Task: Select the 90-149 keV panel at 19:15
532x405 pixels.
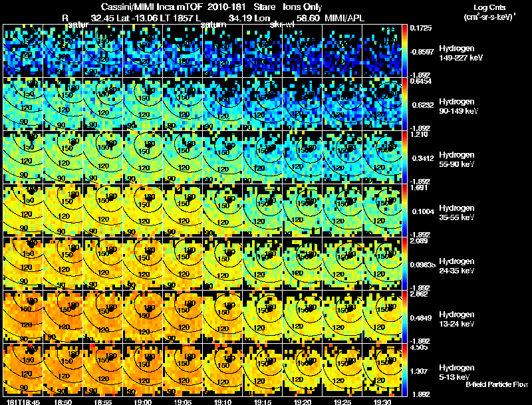Action: (x=262, y=104)
